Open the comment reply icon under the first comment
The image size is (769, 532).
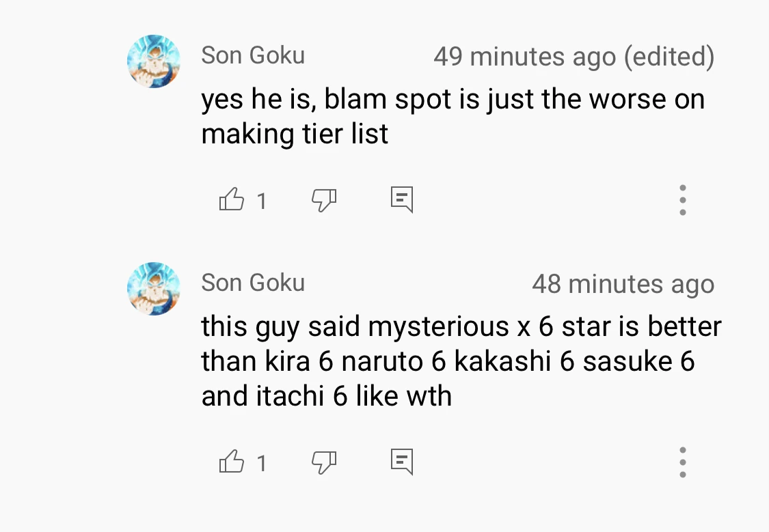[401, 199]
